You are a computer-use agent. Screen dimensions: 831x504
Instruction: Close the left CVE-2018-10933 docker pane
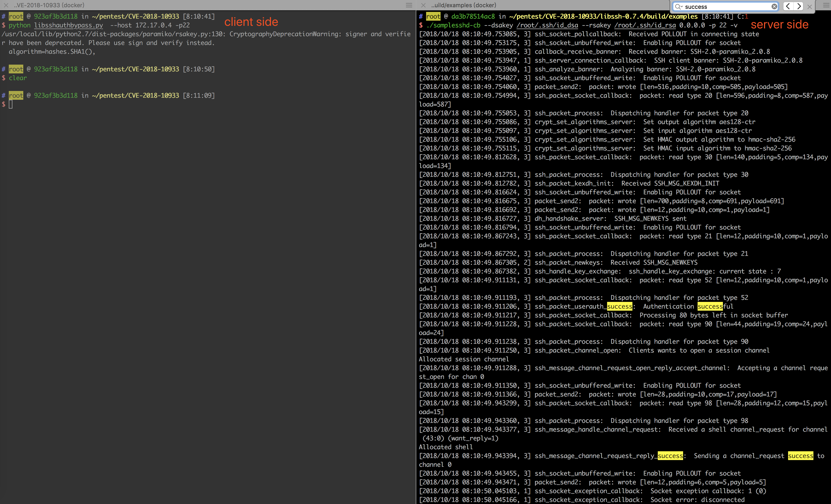(6, 5)
